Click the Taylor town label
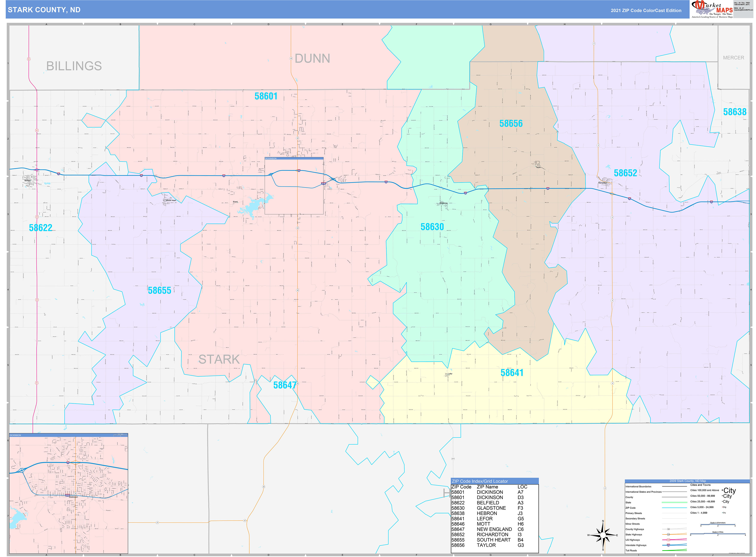This screenshot has width=756, height=557. point(538,167)
